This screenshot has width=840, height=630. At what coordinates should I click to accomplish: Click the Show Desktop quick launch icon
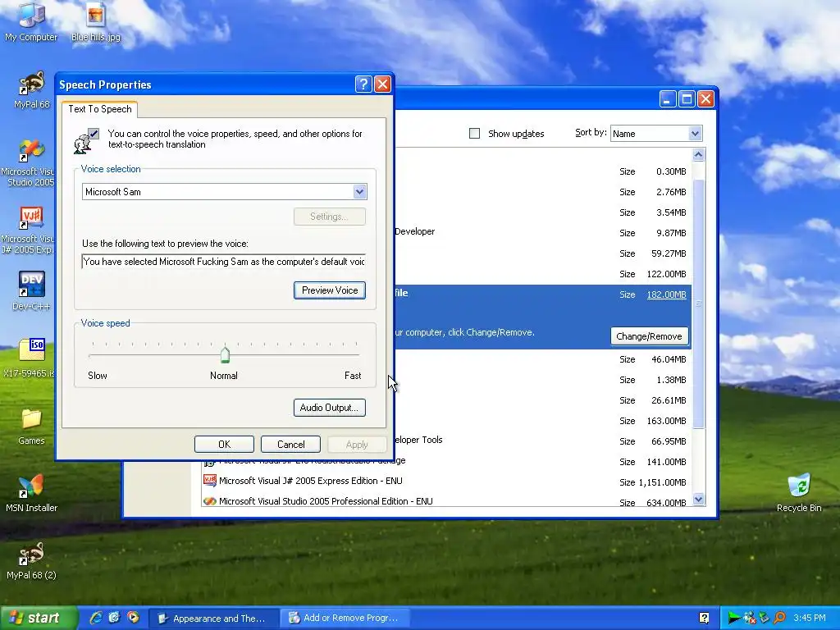tap(114, 618)
